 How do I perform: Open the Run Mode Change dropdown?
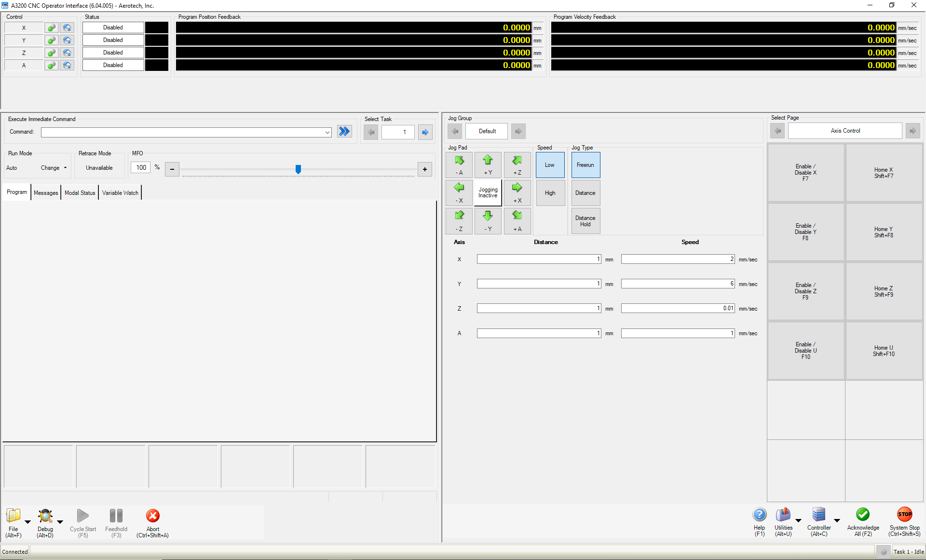[54, 168]
